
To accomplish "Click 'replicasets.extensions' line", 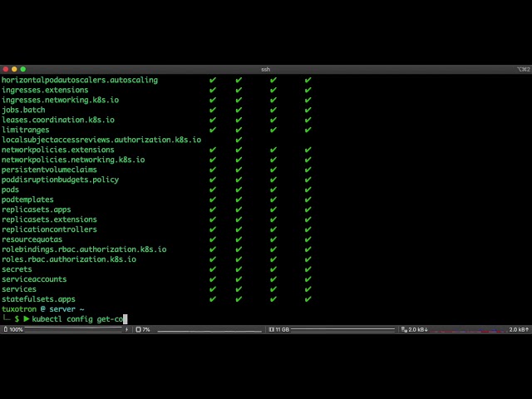I will pos(50,219).
